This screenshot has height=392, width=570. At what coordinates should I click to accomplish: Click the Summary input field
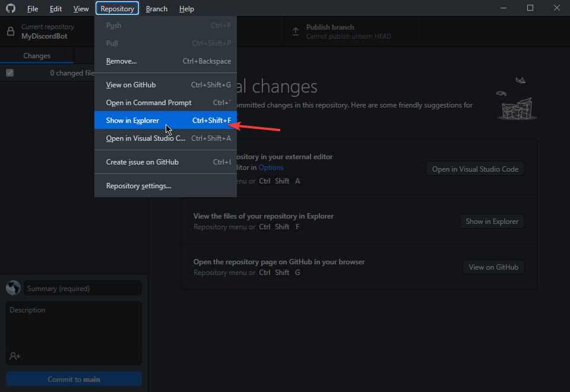83,289
